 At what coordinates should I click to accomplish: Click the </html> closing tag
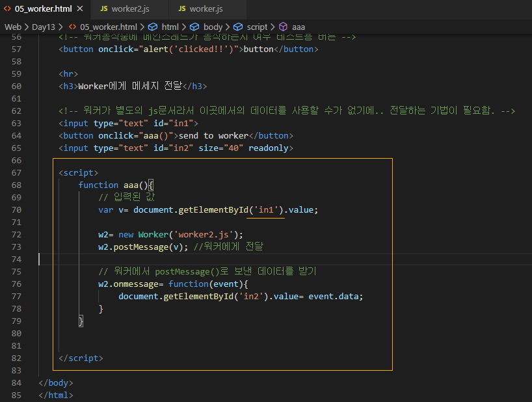(56, 395)
